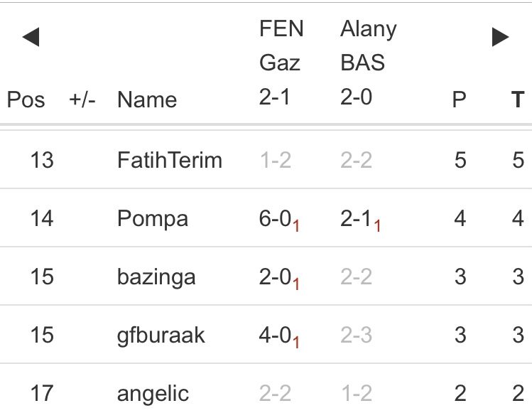
Task: Open FatihTerim's profile
Action: point(169,160)
